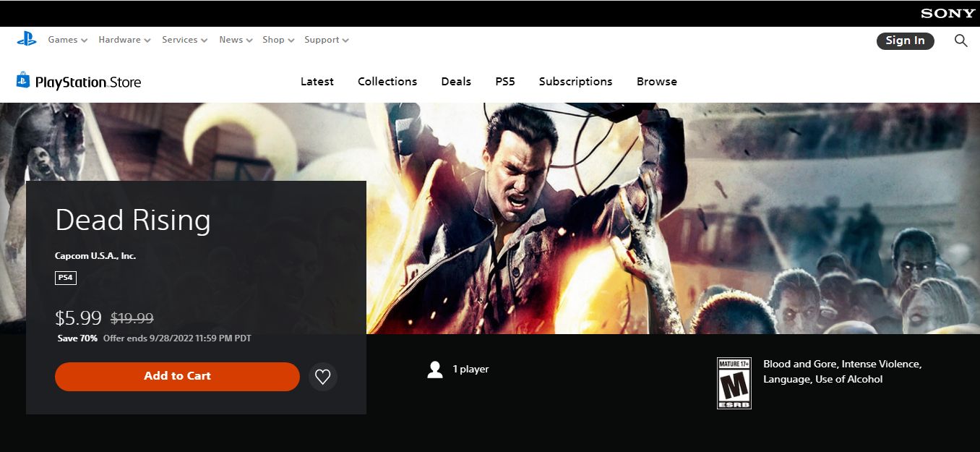The height and width of the screenshot is (452, 980).
Task: Click the offer ends 9/28/2022 text
Action: tap(177, 338)
